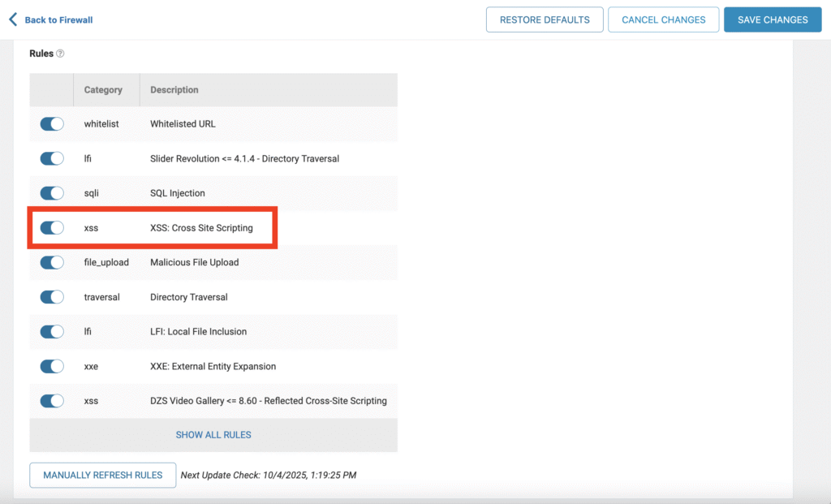Open the Rules help question mark icon
Image resolution: width=831 pixels, height=504 pixels.
pos(60,54)
